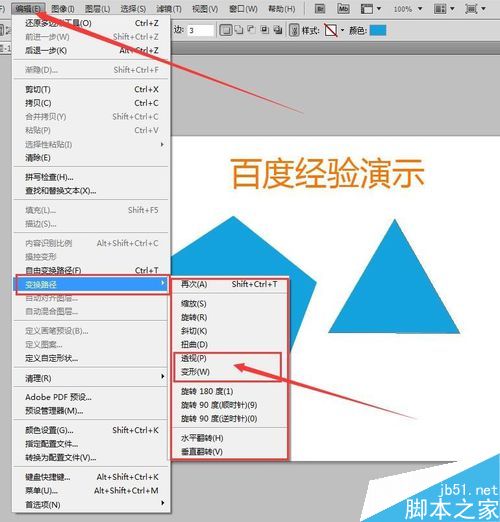Choose 扭曲(D) distort in submenu

pos(229,344)
